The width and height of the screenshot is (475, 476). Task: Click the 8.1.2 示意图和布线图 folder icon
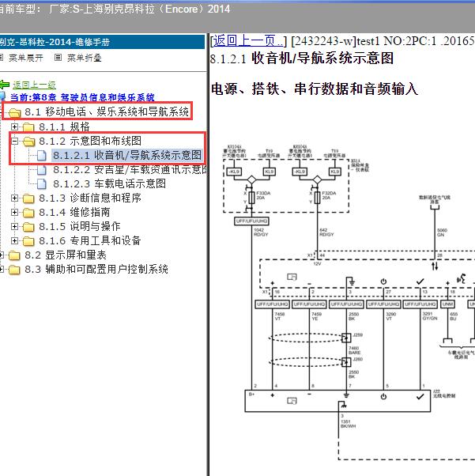28,142
